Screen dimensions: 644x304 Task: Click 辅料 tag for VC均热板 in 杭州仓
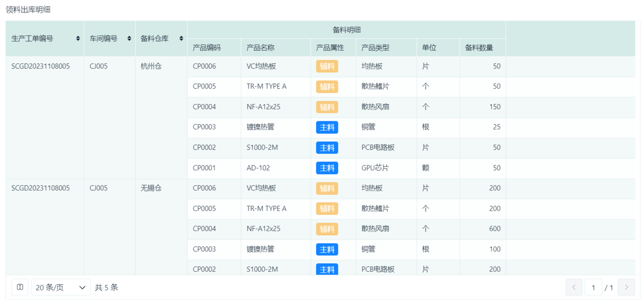coord(327,67)
